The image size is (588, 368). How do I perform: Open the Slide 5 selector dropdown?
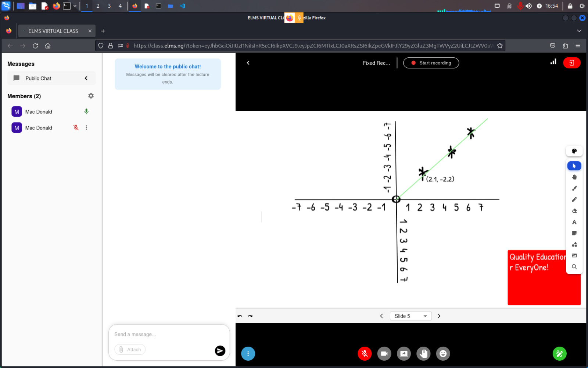click(410, 316)
